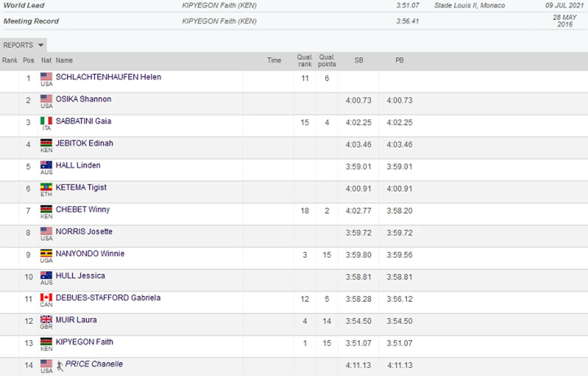Sort by the Time column header
588x376 pixels.
(x=274, y=60)
